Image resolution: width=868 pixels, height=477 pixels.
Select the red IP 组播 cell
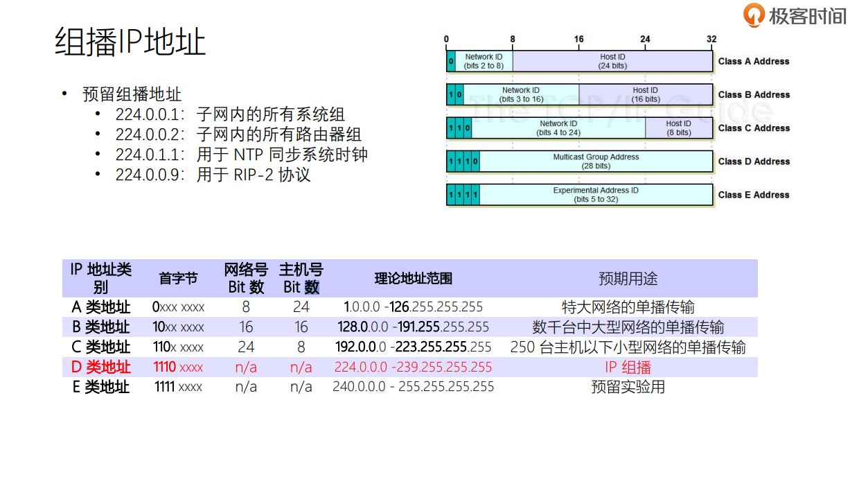[x=628, y=367]
